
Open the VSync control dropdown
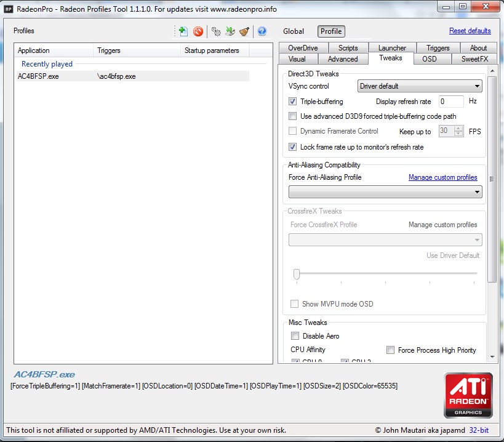(x=420, y=87)
